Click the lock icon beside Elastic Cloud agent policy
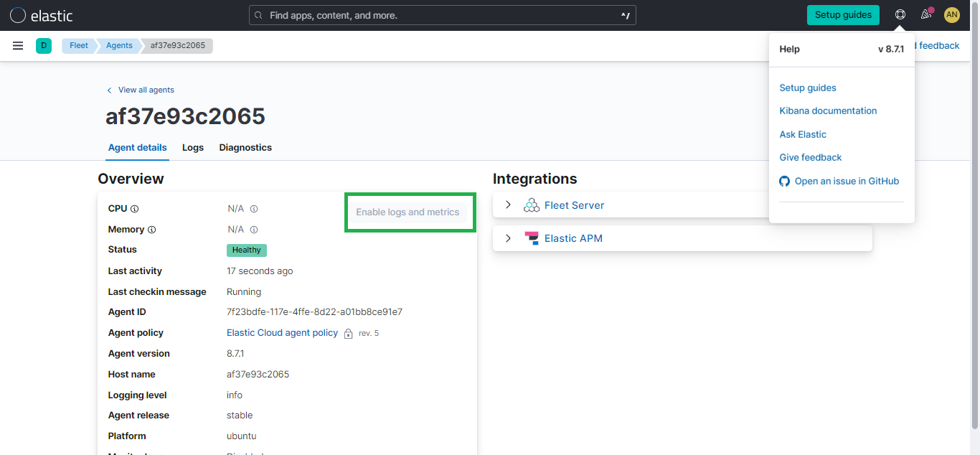This screenshot has height=455, width=980. click(x=348, y=333)
